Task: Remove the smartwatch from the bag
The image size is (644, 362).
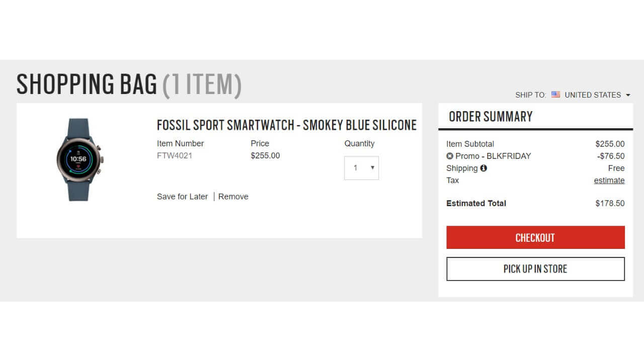Action: point(233,197)
